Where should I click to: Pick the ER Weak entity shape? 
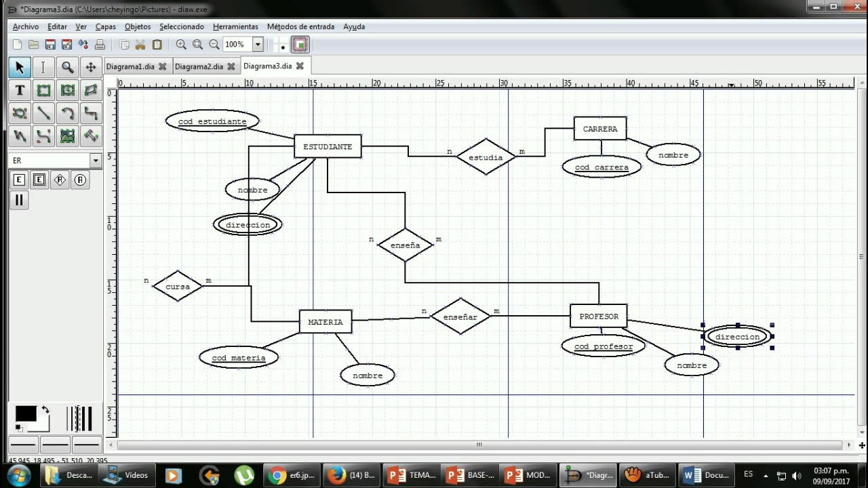click(x=39, y=180)
